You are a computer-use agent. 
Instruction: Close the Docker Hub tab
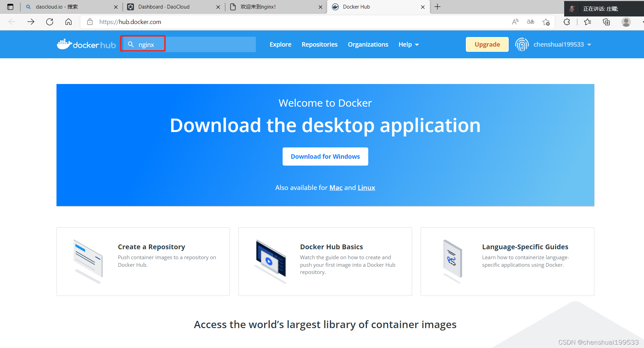click(423, 7)
